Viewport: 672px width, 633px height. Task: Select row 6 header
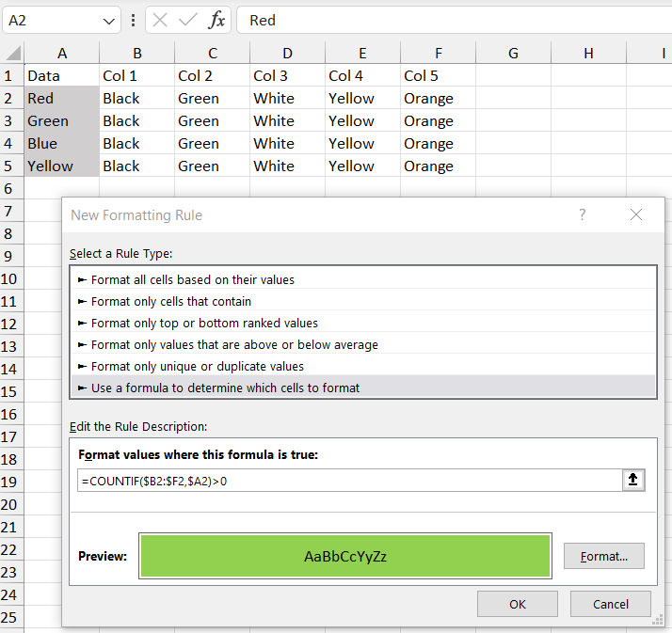tap(12, 188)
